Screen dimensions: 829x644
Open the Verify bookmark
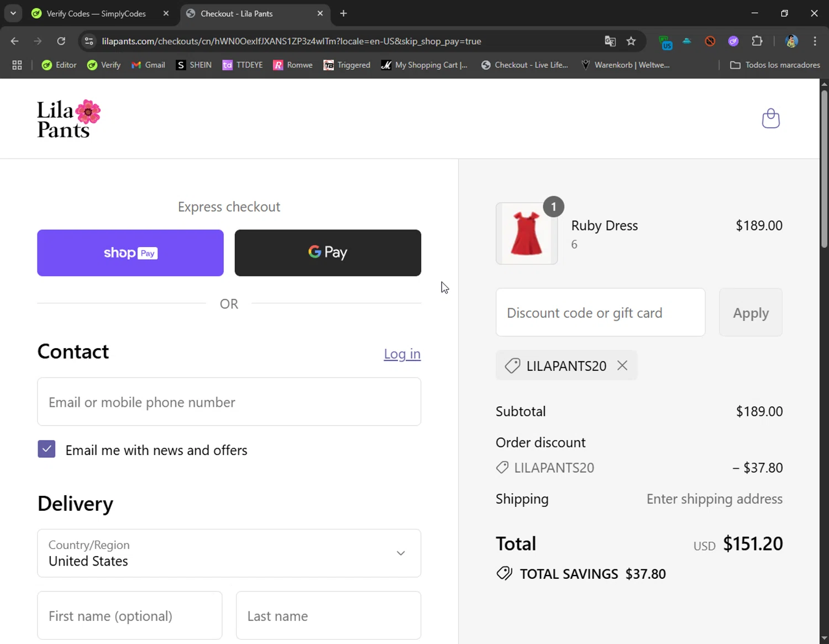[104, 65]
